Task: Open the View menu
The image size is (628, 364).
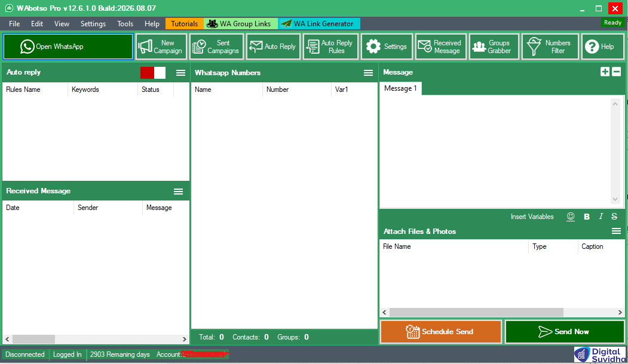Action: [62, 24]
